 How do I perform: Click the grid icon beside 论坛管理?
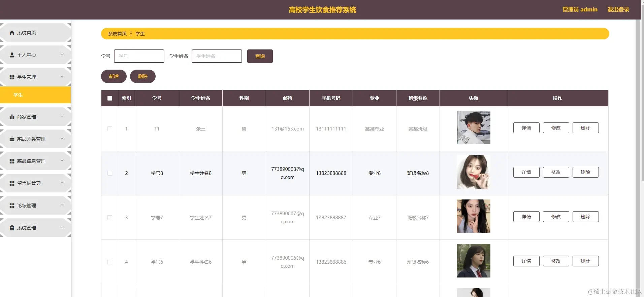[x=12, y=206]
